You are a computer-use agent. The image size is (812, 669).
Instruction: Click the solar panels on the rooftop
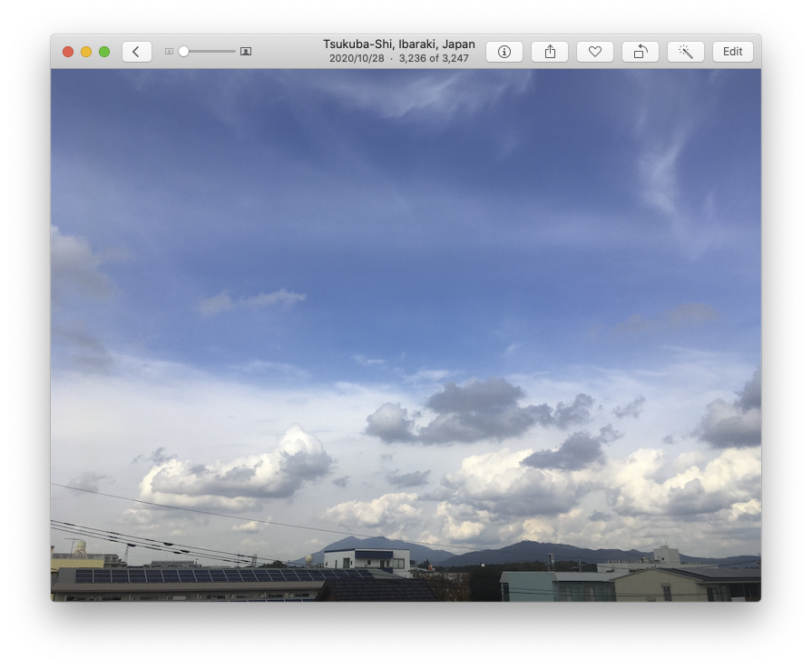(218, 576)
